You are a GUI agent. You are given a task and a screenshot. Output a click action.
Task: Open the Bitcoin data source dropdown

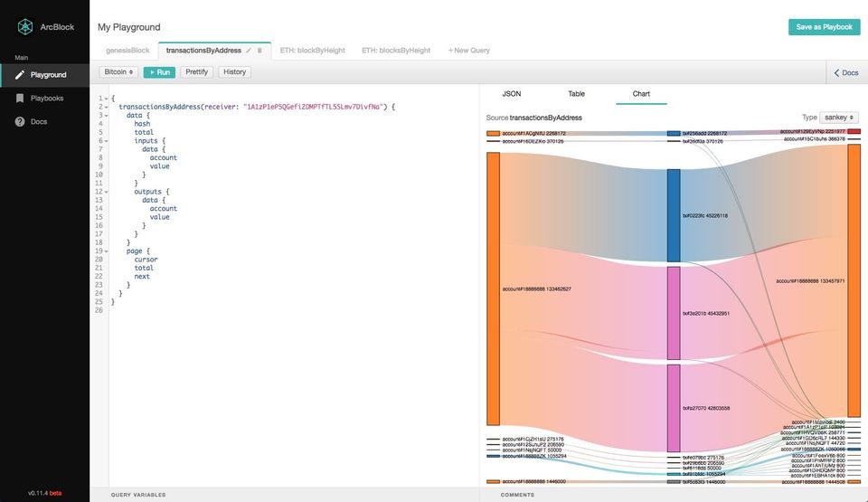[x=118, y=71]
